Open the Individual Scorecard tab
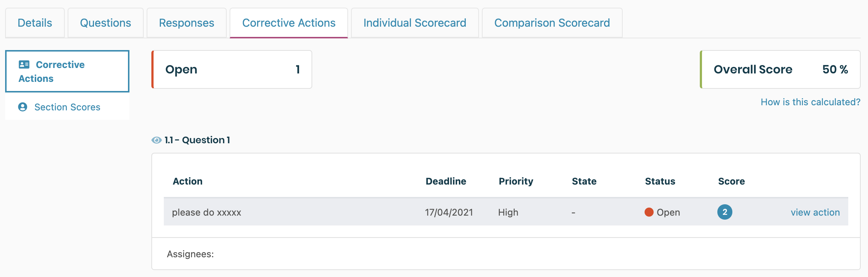 click(415, 23)
